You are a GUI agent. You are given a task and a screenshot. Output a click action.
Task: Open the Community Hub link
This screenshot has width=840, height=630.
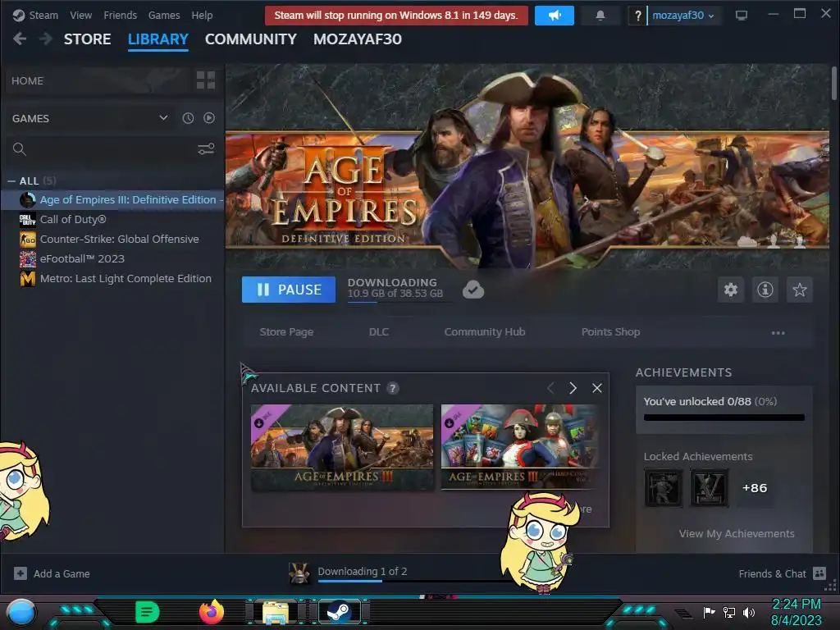point(484,332)
